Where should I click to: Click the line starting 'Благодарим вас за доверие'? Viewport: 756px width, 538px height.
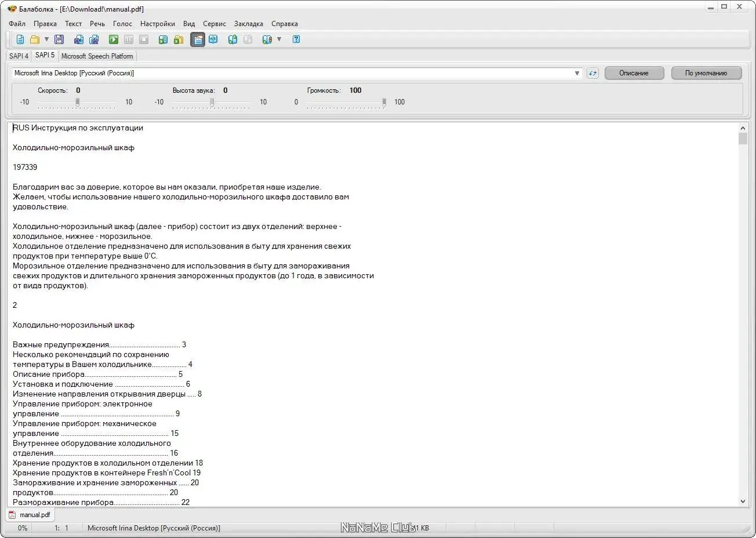coord(167,187)
